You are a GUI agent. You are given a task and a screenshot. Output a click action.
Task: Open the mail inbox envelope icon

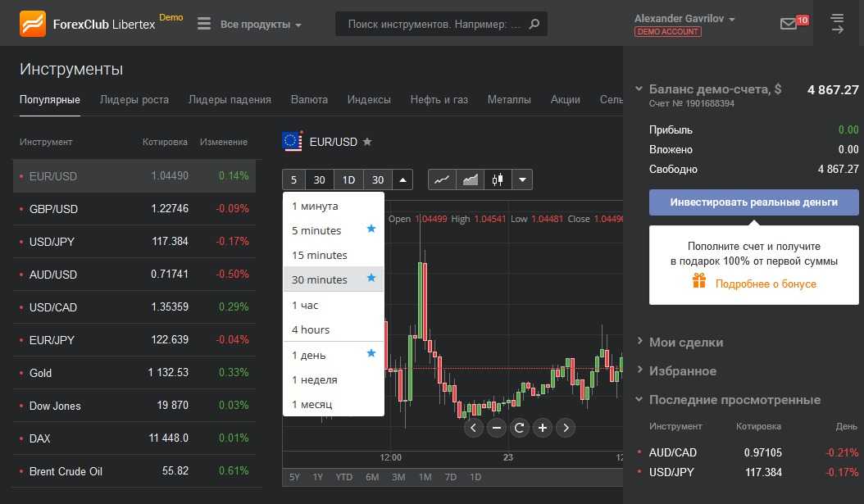788,24
